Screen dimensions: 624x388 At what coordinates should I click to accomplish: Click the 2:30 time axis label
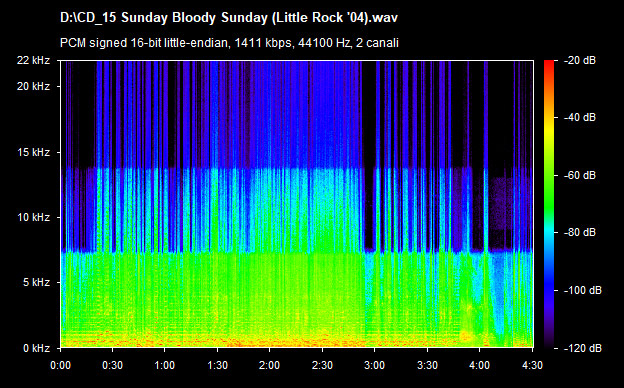322,365
